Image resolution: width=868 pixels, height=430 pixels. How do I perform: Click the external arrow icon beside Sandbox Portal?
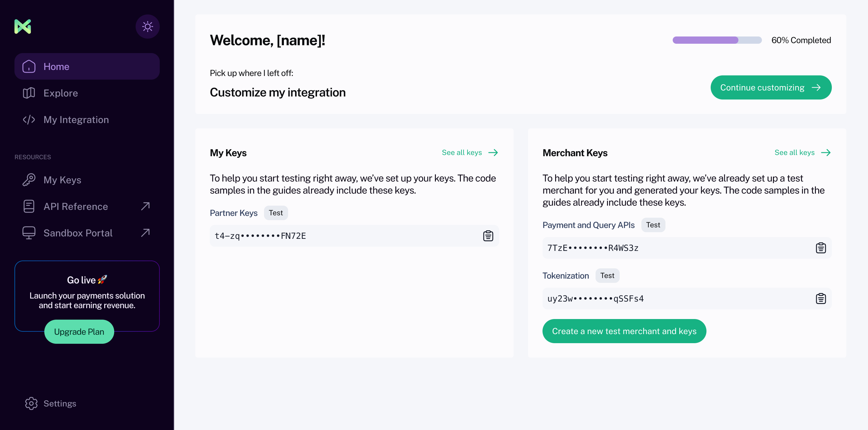145,233
